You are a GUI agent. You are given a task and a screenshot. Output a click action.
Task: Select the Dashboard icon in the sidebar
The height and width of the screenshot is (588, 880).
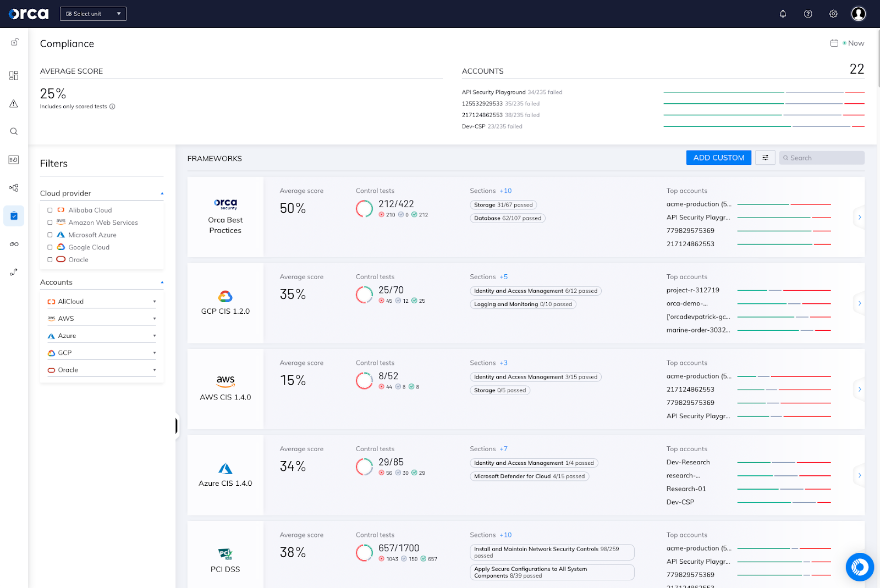pyautogui.click(x=14, y=75)
